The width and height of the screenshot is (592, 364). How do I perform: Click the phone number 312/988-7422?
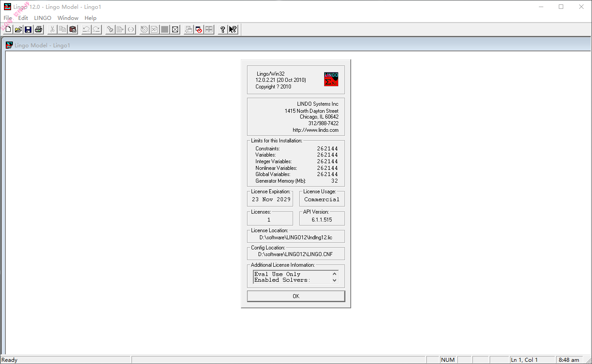323,123
